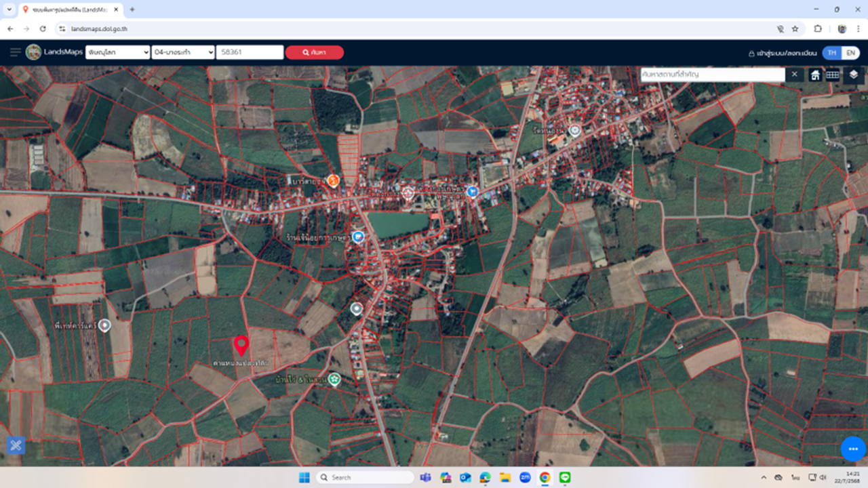868x488 pixels.
Task: Click the orange restaurant marker on map
Action: click(x=333, y=180)
